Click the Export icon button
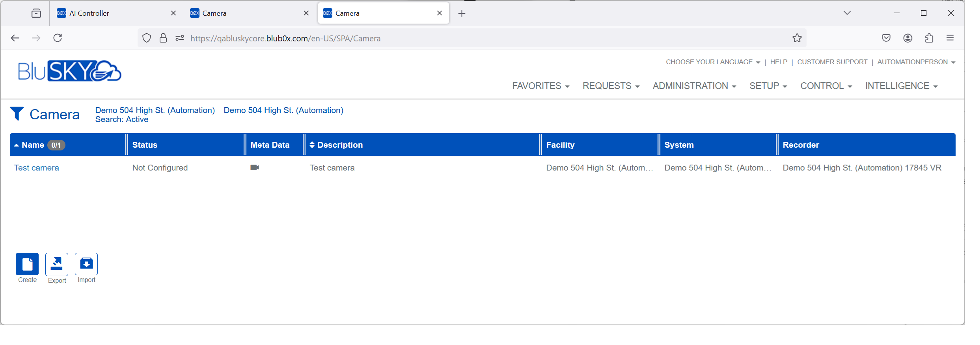 (57, 264)
